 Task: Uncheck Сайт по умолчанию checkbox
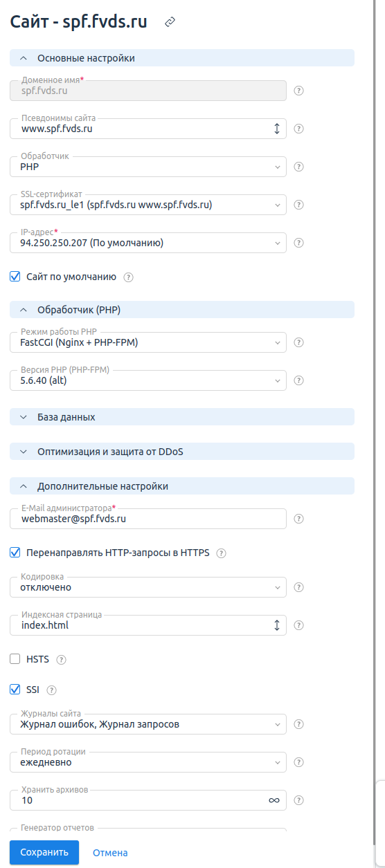coord(15,276)
